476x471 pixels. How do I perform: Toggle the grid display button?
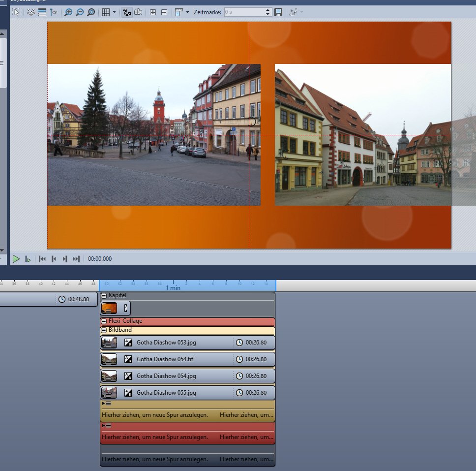point(105,12)
